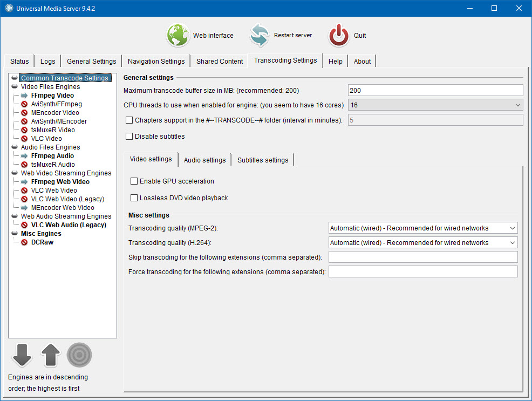This screenshot has height=401, width=532.
Task: Click the Maximum transcode buffer size field
Action: tap(435, 91)
